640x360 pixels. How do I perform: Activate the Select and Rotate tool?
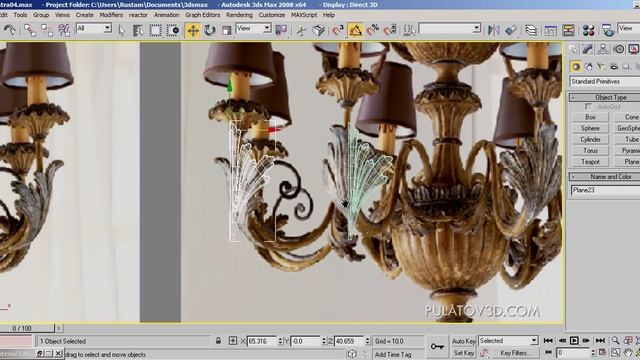209,30
